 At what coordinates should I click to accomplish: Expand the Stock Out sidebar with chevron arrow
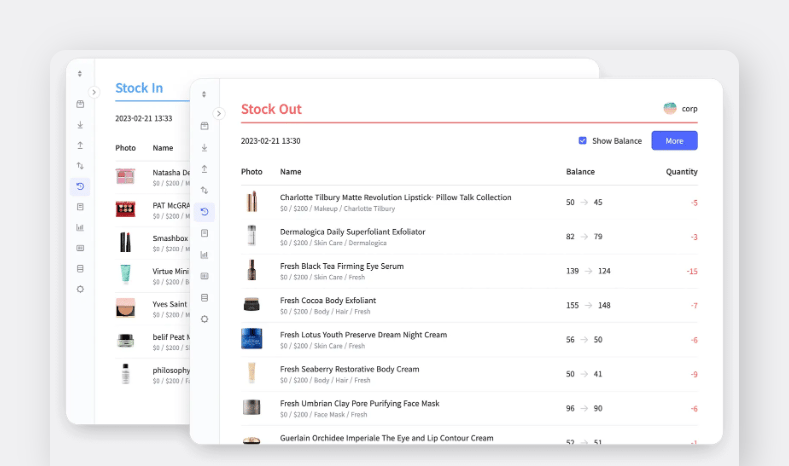[219, 113]
